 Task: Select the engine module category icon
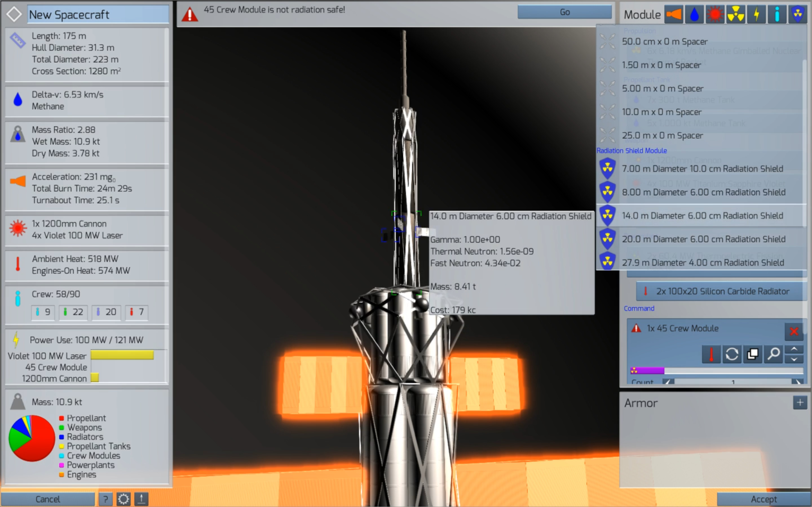tap(674, 14)
